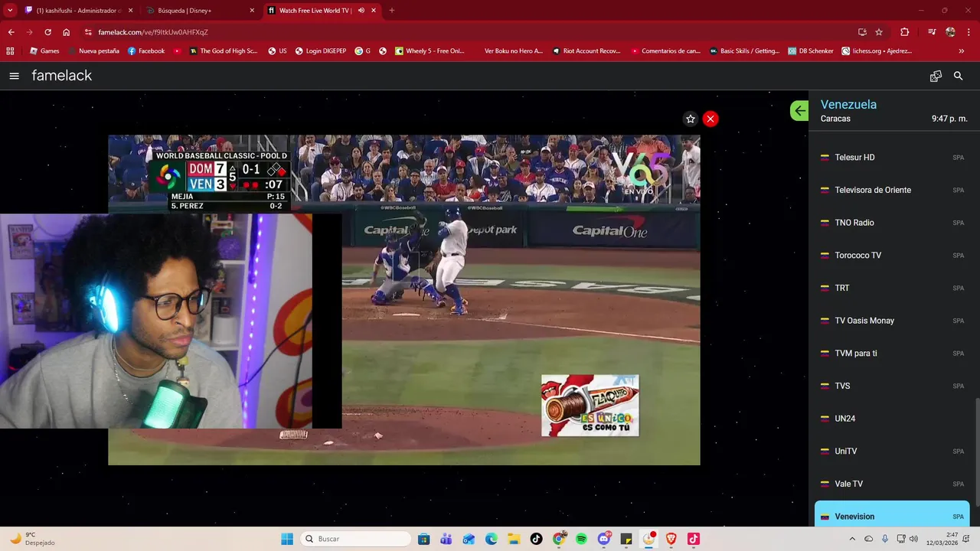Select TVS channel
This screenshot has height=551, width=980.
coord(892,386)
